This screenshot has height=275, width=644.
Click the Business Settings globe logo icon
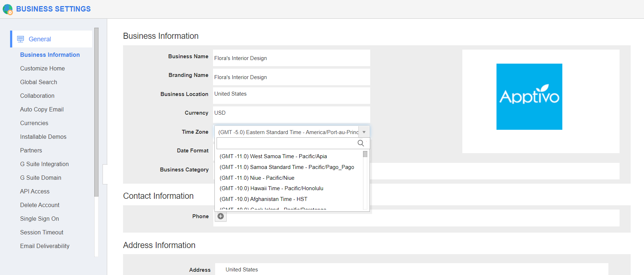(x=8, y=9)
